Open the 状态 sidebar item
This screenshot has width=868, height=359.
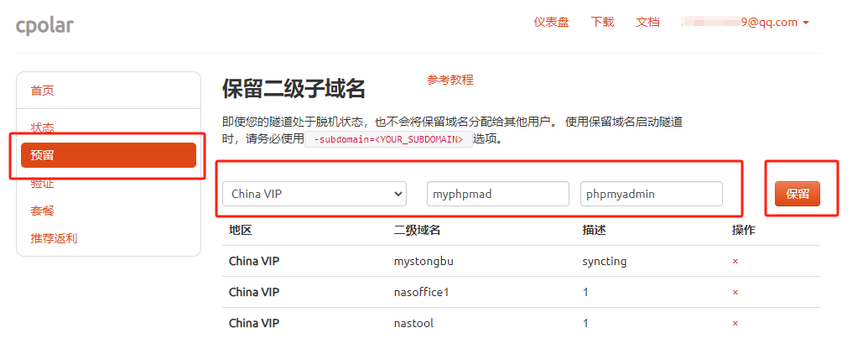point(43,127)
